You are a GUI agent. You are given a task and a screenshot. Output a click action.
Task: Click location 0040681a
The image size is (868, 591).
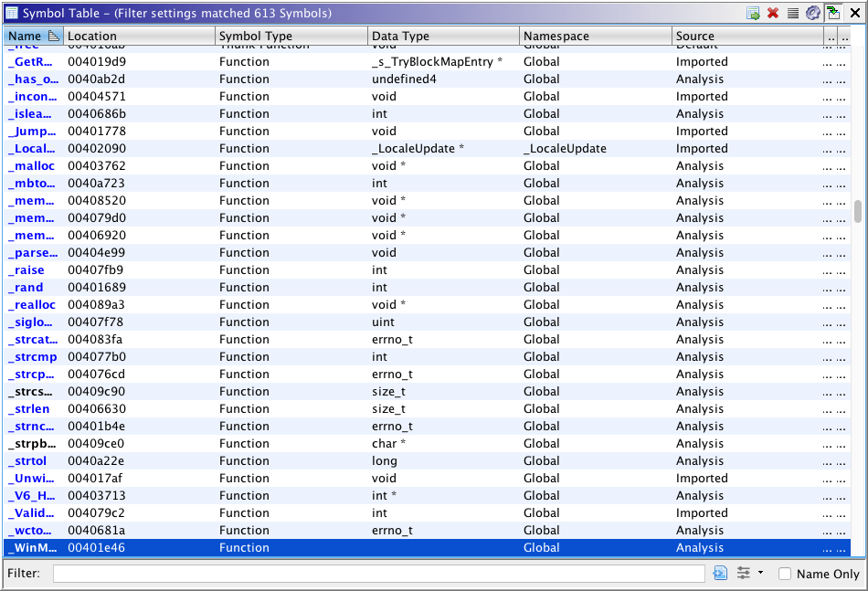(x=96, y=531)
